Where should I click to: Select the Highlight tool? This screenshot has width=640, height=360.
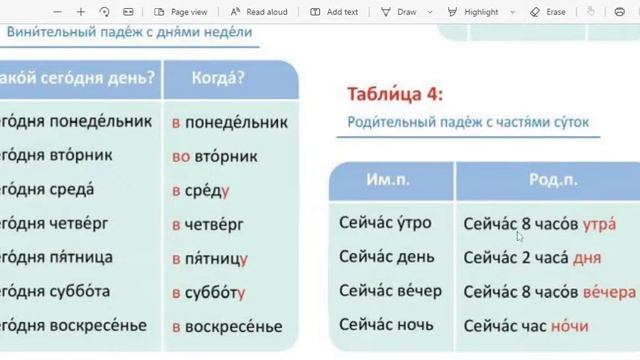[473, 12]
